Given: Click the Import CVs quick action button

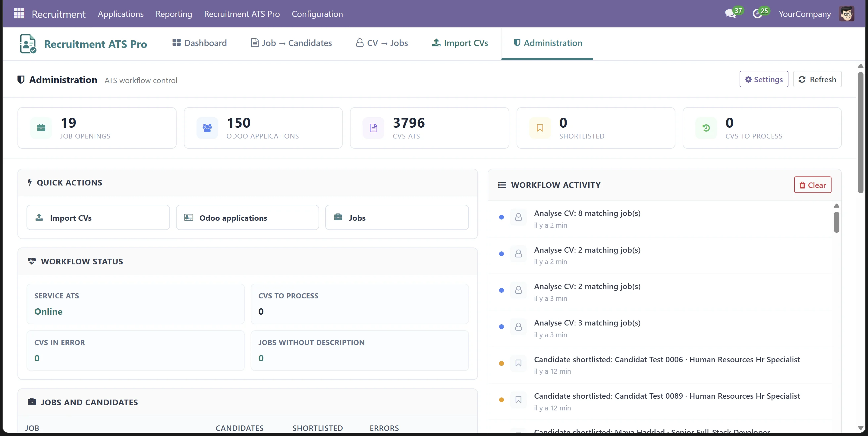Looking at the screenshot, I should tap(98, 217).
